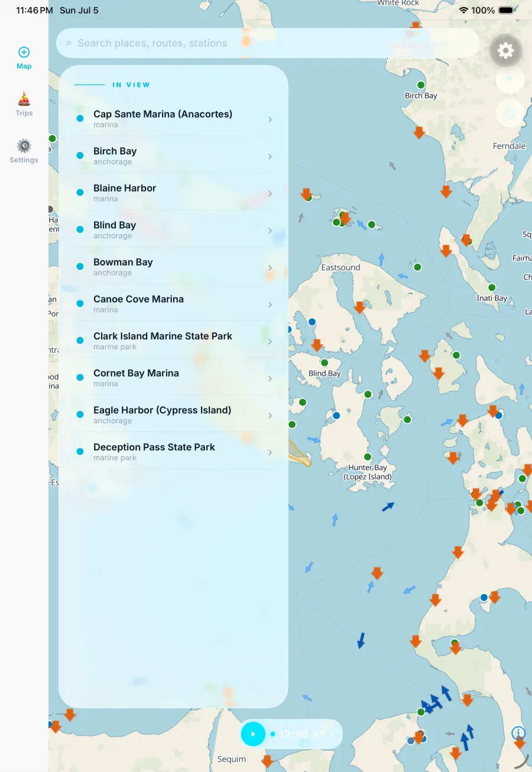Click the IN VIEW panel header
This screenshot has width=532, height=772.
pos(131,85)
